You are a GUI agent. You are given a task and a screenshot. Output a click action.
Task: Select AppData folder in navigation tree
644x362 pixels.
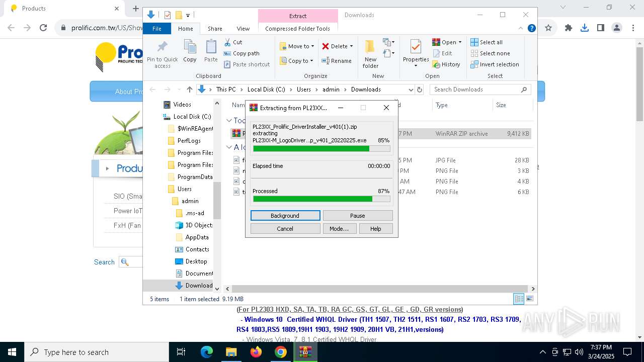[197, 237]
